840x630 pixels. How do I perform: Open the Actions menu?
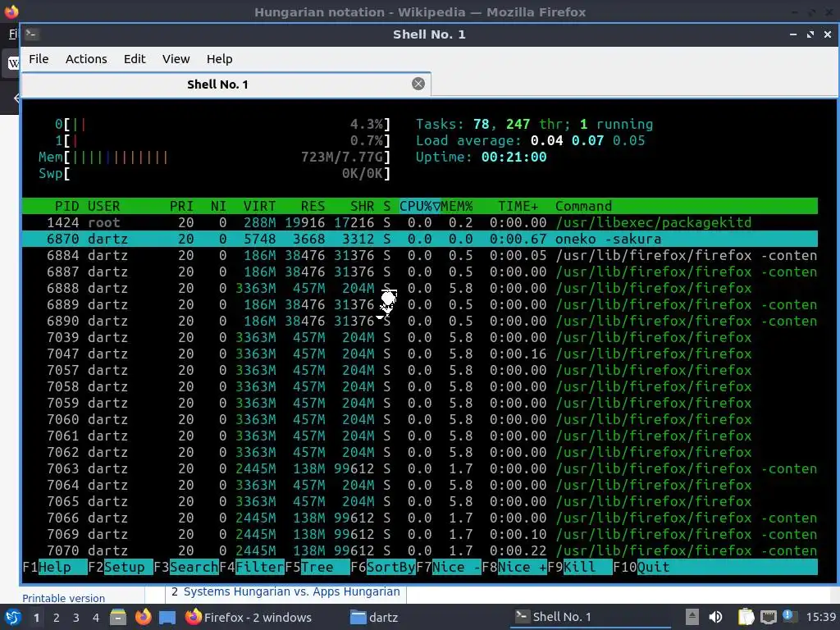point(86,59)
